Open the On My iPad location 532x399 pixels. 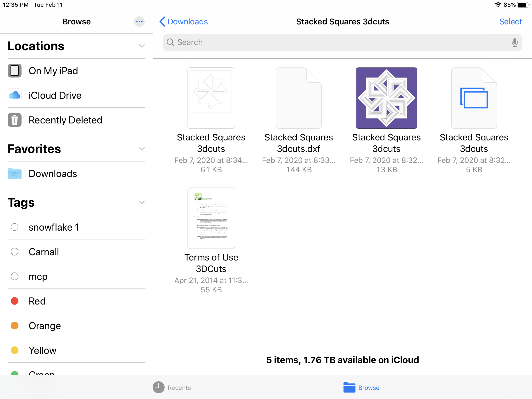click(53, 71)
